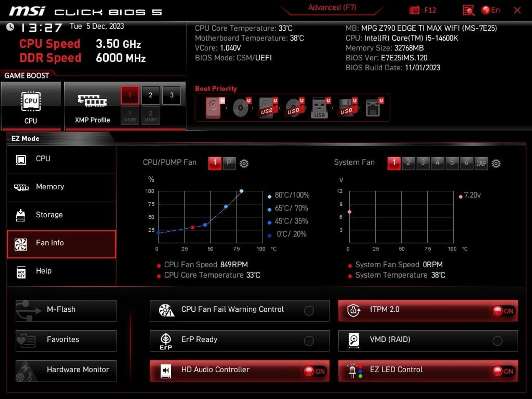Image resolution: width=532 pixels, height=399 pixels.
Task: Open the Help section
Action: pyautogui.click(x=61, y=272)
